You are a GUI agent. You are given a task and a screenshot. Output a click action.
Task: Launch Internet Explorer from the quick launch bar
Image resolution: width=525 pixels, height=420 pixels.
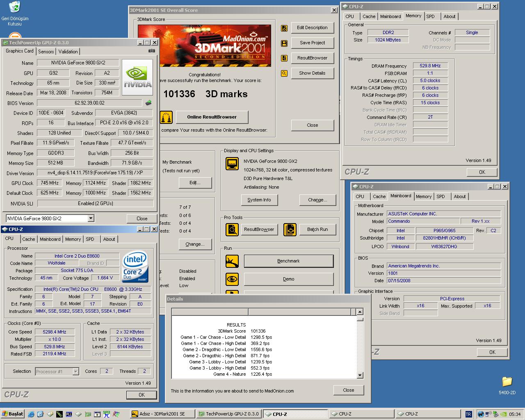coord(32,414)
